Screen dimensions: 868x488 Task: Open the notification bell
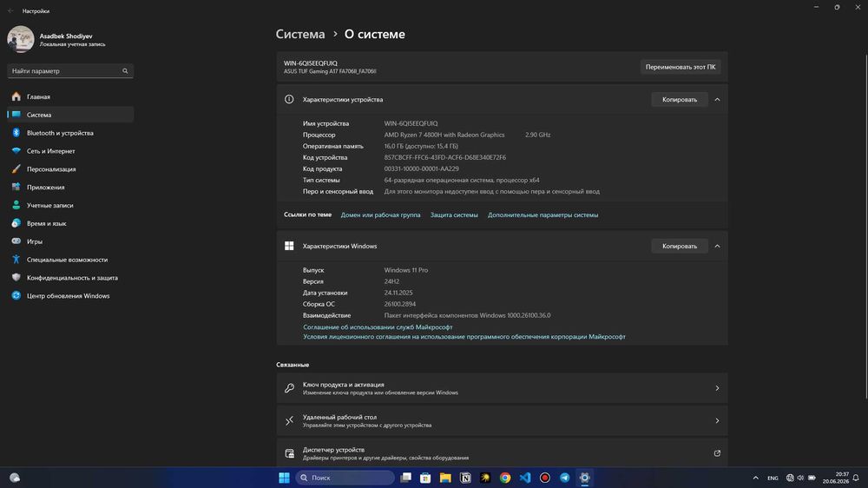click(856, 478)
